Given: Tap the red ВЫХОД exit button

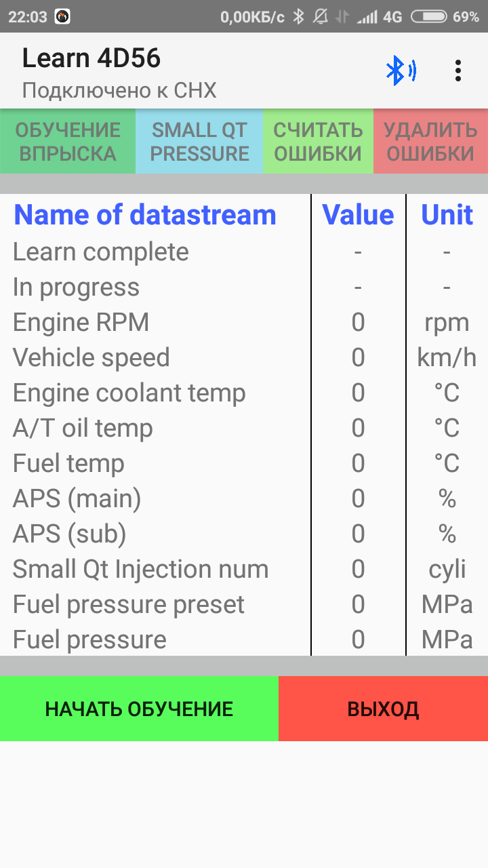Looking at the screenshot, I should tap(383, 709).
